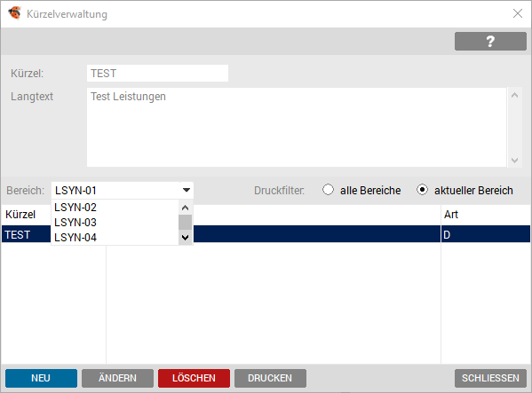Image resolution: width=532 pixels, height=393 pixels.
Task: Click the NEU button
Action: click(x=41, y=378)
